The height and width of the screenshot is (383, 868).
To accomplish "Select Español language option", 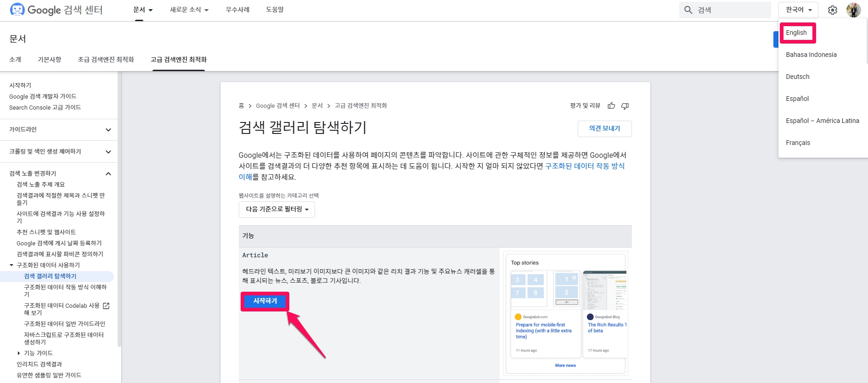I will pos(797,99).
